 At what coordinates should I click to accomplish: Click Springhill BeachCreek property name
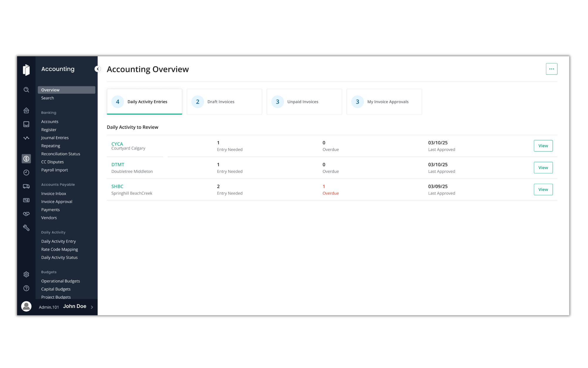pos(132,193)
